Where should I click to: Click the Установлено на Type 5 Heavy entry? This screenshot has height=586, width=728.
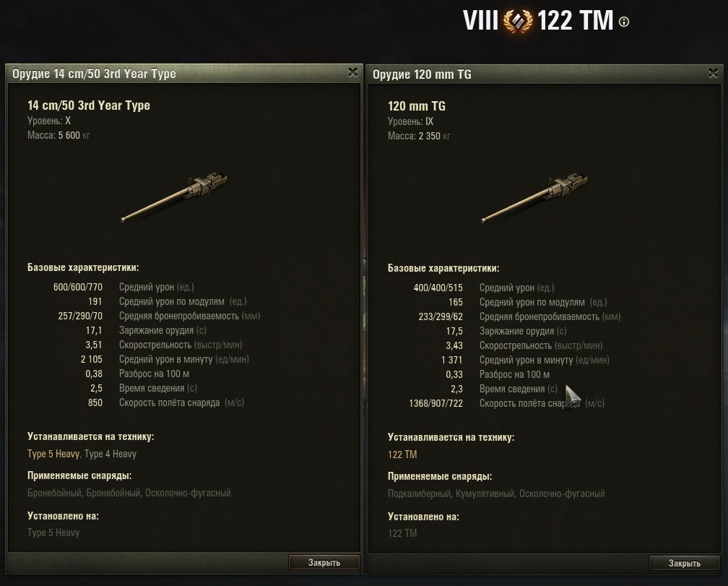tap(53, 533)
